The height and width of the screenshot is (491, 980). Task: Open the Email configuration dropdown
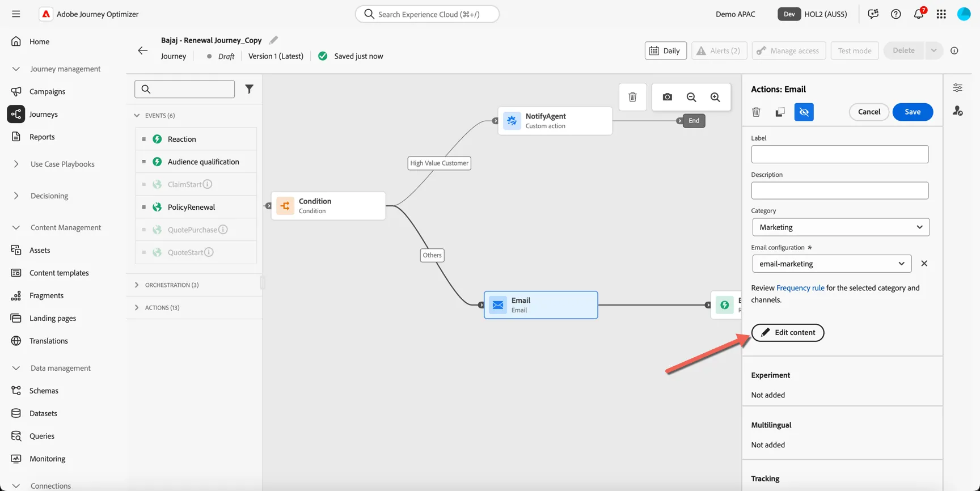point(831,264)
